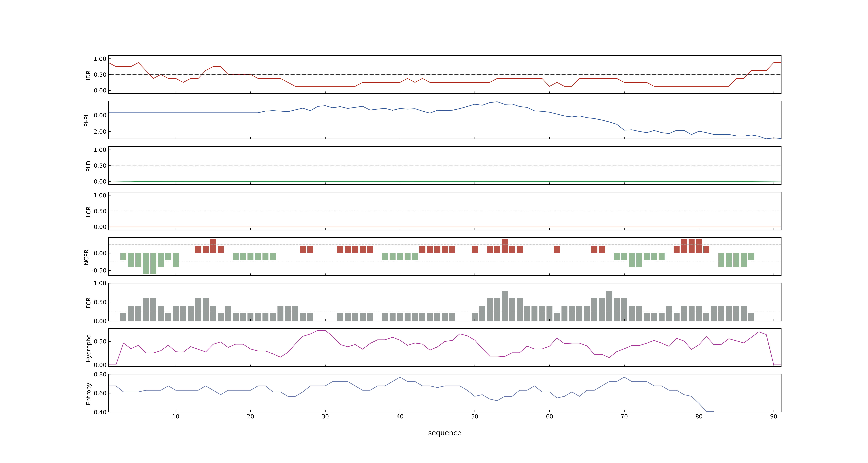Click the PLD axis label
The image size is (868, 463).
pyautogui.click(x=88, y=166)
